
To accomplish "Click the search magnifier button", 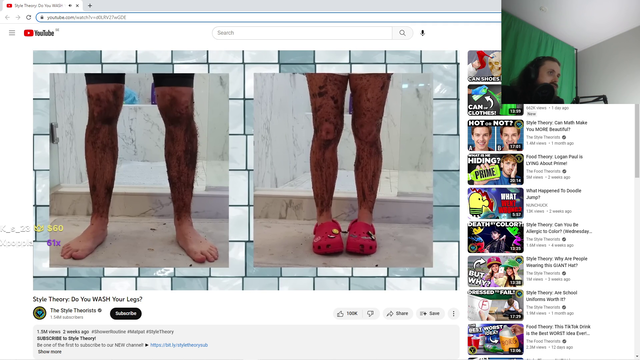I will pyautogui.click(x=402, y=33).
